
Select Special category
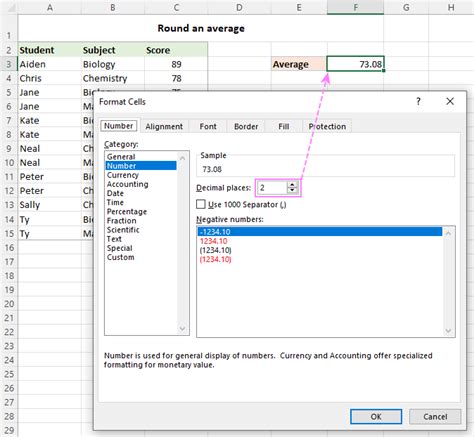pyautogui.click(x=141, y=248)
